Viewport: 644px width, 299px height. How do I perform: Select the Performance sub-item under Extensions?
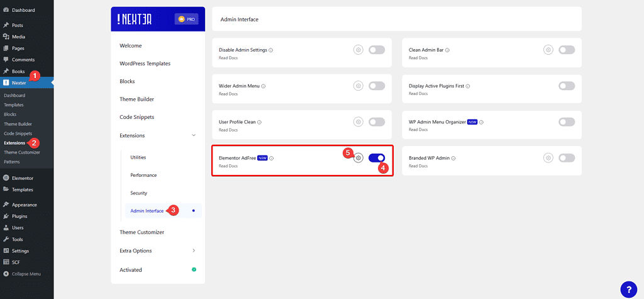click(x=143, y=175)
